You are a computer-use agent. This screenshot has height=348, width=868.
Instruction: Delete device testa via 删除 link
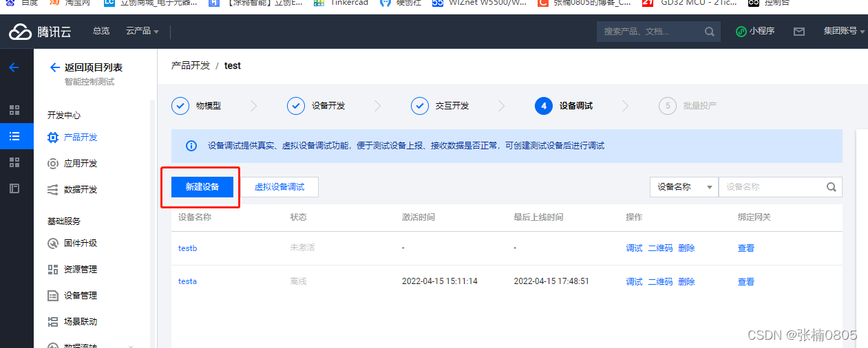point(686,281)
